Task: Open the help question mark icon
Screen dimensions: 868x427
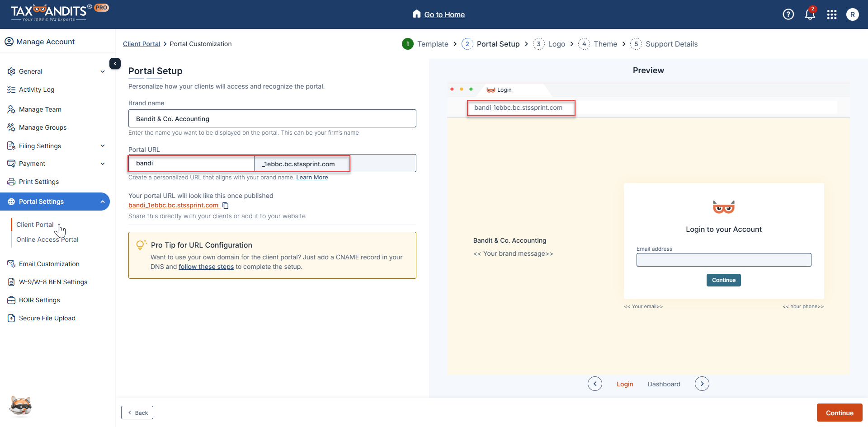Action: 788,14
